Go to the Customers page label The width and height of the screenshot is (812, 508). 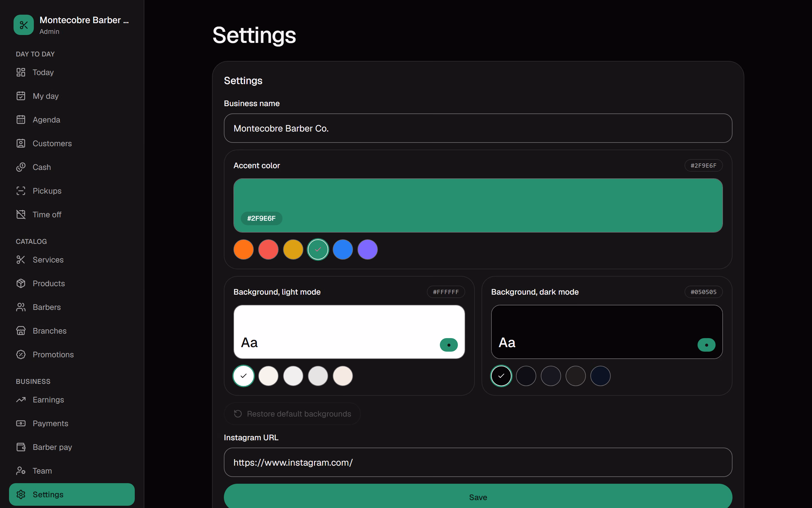click(x=52, y=143)
